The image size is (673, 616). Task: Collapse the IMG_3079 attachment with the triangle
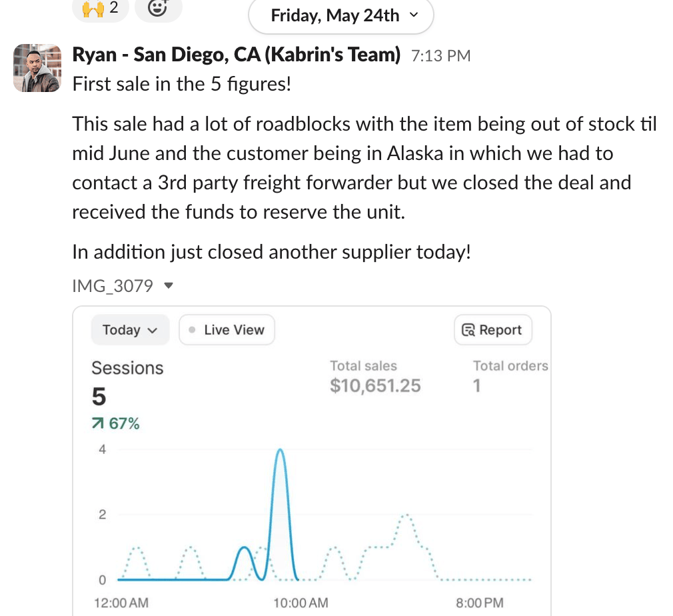point(169,286)
